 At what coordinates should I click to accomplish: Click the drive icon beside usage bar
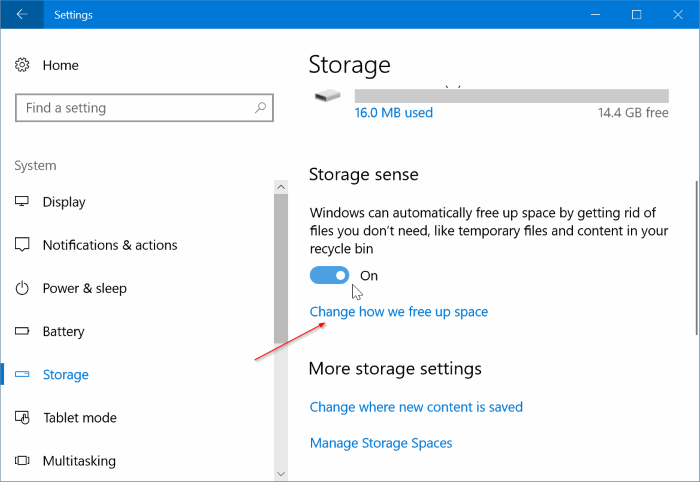328,96
